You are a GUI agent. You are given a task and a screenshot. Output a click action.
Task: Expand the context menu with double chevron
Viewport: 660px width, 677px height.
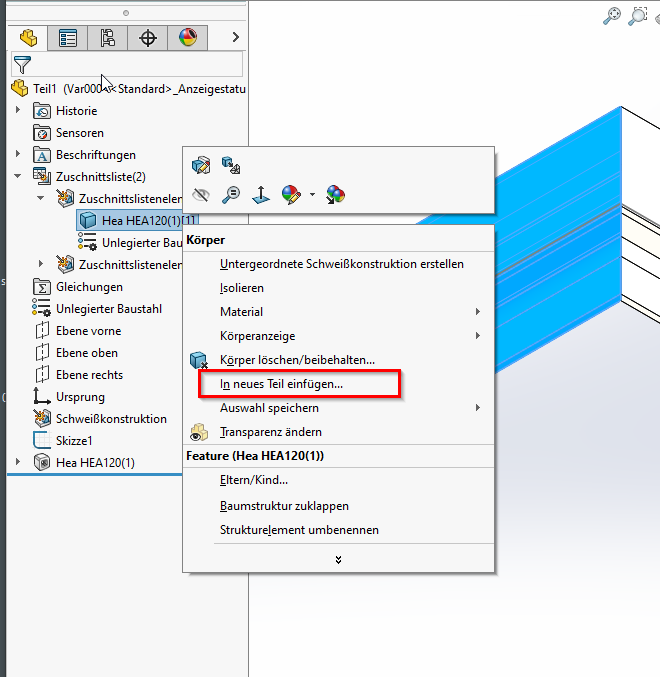click(338, 560)
